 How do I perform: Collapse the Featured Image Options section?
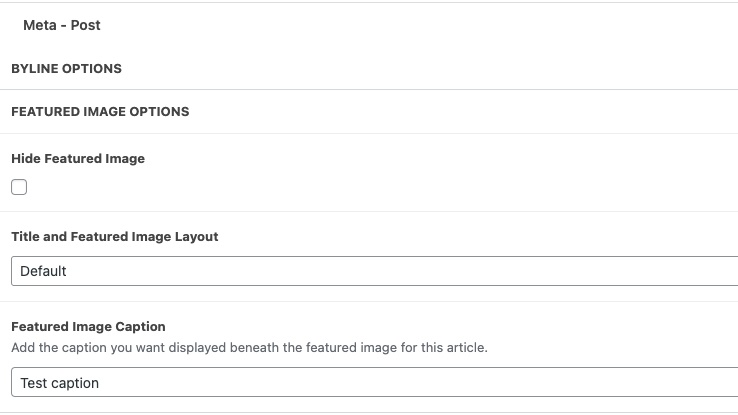pos(100,112)
